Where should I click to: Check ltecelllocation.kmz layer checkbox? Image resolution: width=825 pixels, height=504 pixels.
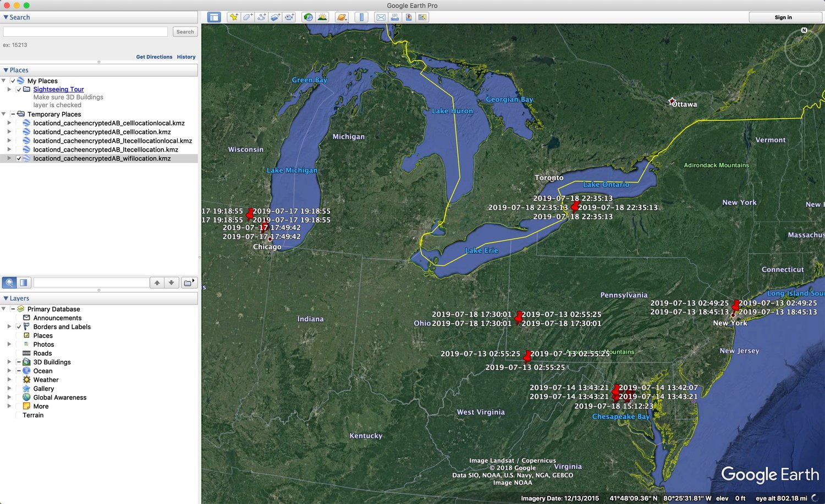(x=19, y=149)
